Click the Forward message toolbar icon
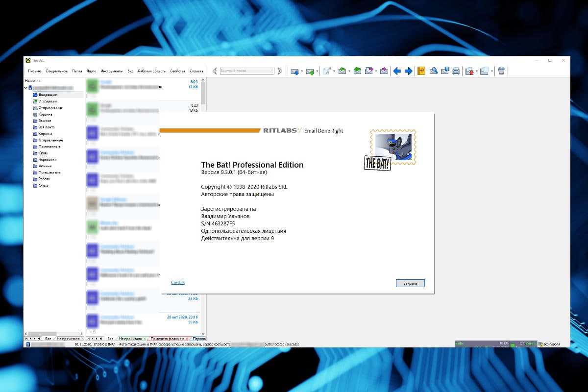Screen dimensions: 588x392 [368, 71]
